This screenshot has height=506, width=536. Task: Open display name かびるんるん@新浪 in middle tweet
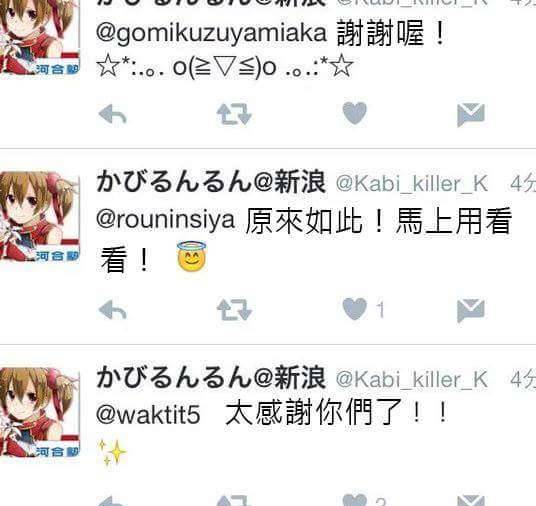[x=211, y=182]
